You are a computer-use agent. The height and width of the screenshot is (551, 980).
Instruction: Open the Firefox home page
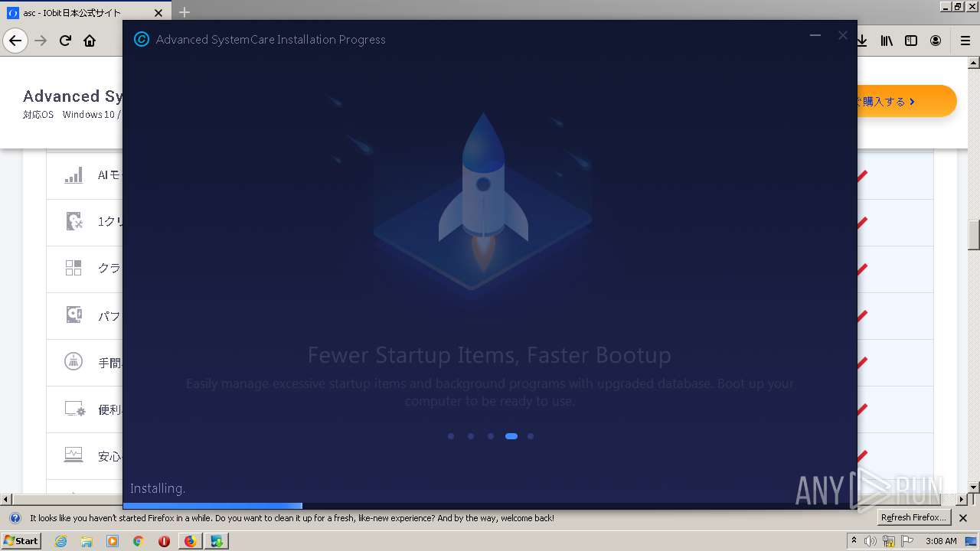tap(90, 41)
